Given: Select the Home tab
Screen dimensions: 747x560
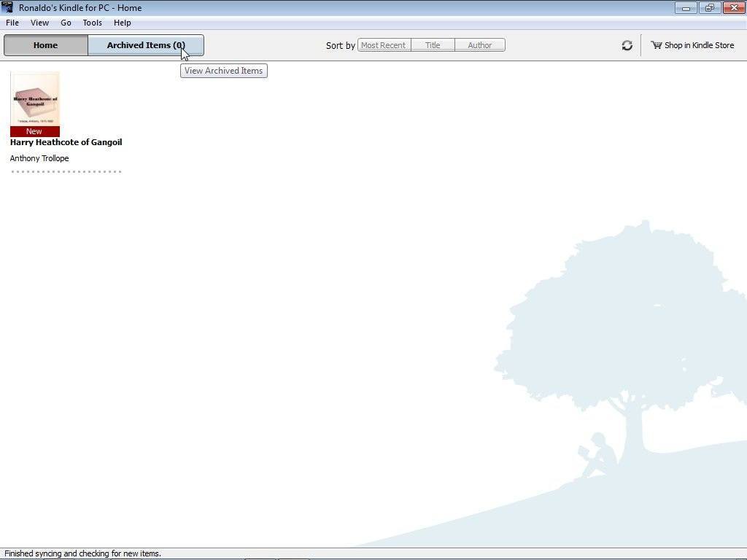Looking at the screenshot, I should (x=45, y=44).
